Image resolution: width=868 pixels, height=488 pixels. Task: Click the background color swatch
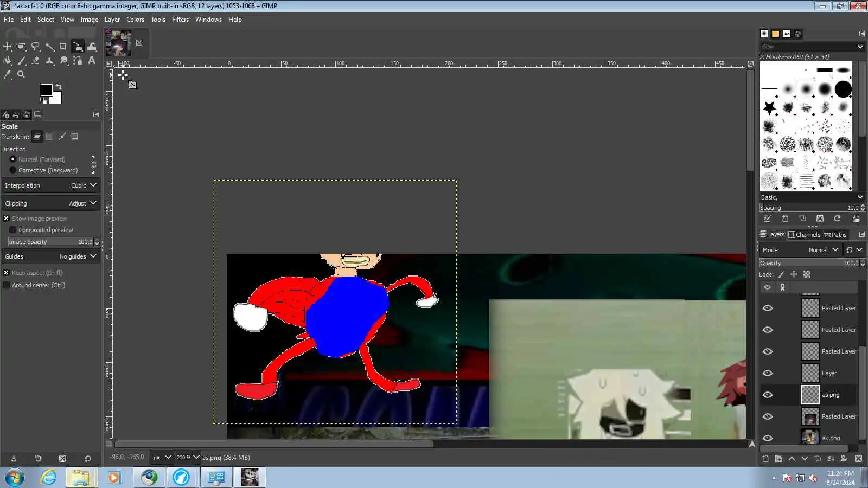pyautogui.click(x=57, y=99)
